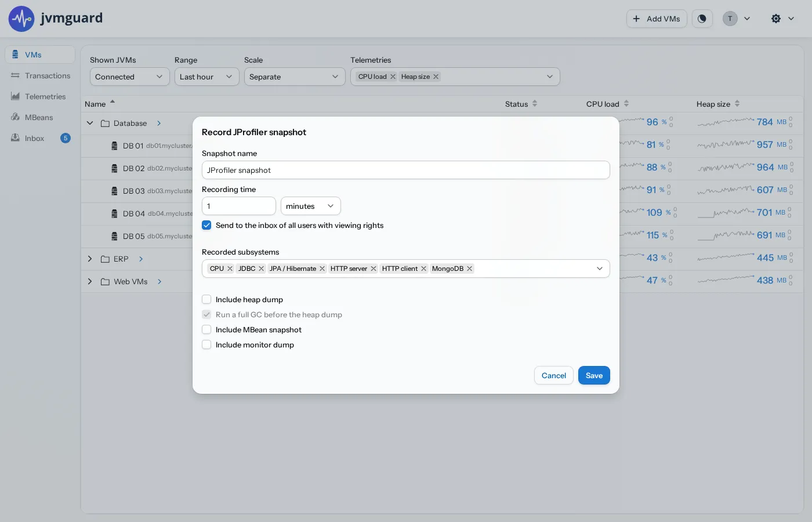Click the Database folder icon

click(105, 123)
